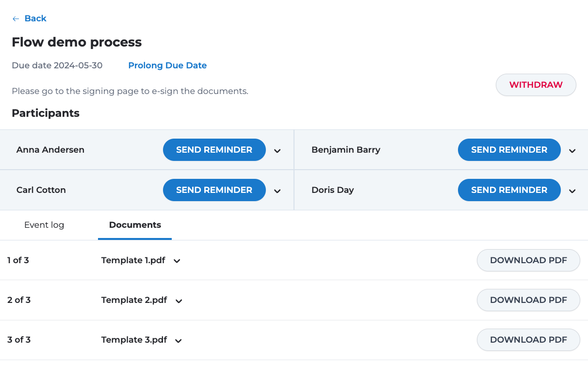Download PDF for Template 2.pdf
This screenshot has height=380, width=588.
[528, 300]
